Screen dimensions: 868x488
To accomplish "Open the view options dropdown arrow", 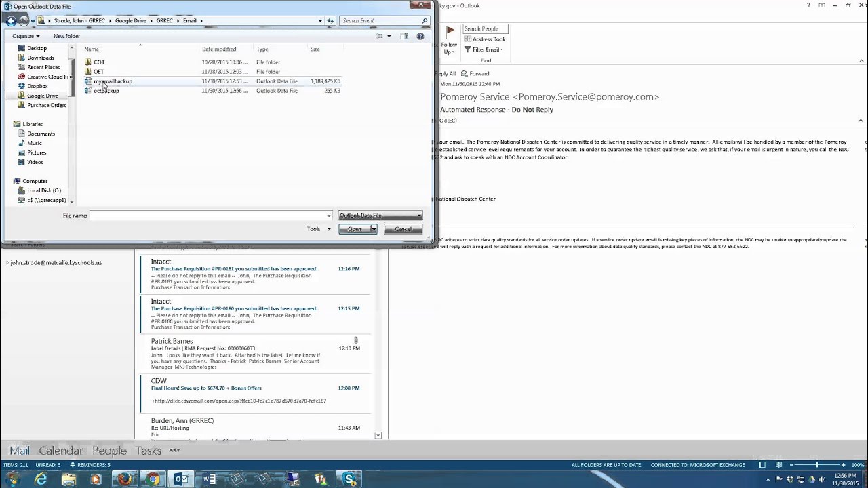I will pos(389,36).
